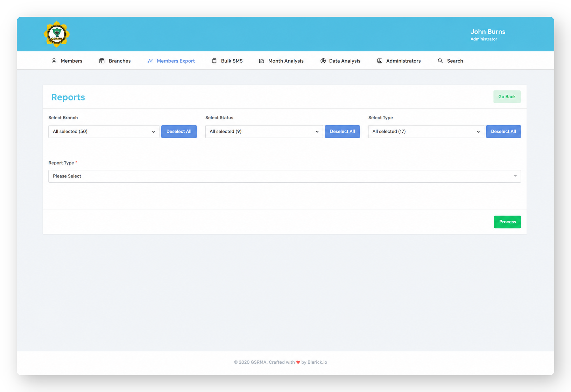Click the GSRMA logo
Screen dimensions: 571x392
pos(57,34)
